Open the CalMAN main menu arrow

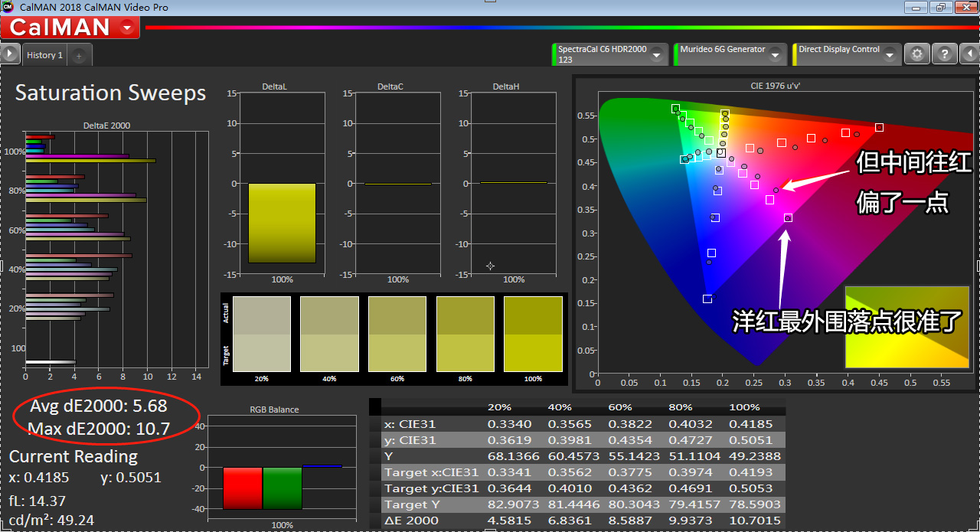pyautogui.click(x=127, y=28)
